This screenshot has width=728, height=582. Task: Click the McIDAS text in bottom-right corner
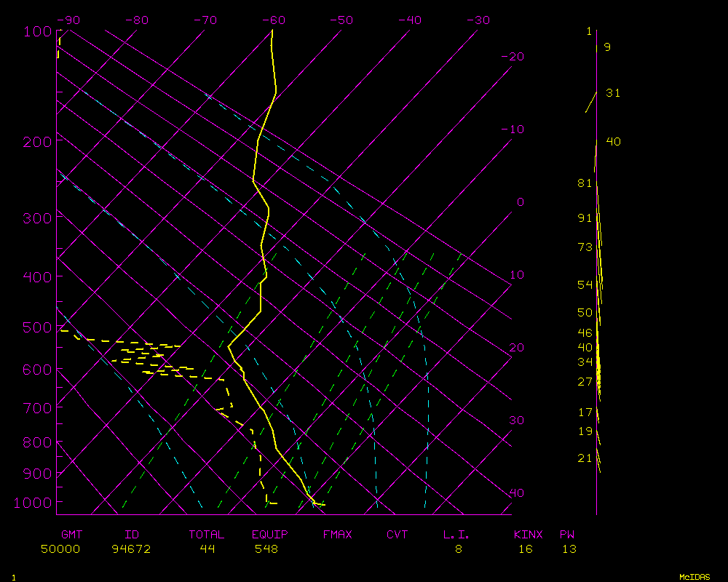(695, 577)
